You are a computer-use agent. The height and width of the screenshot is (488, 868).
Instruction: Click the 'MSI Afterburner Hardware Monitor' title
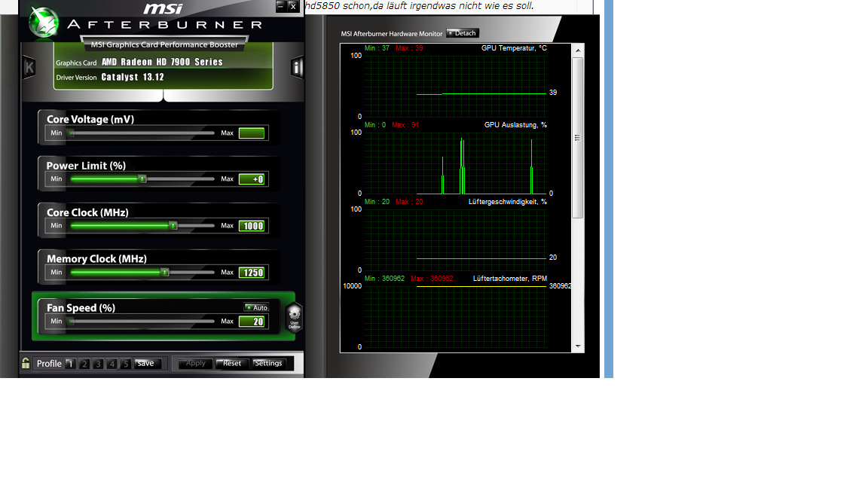click(391, 34)
